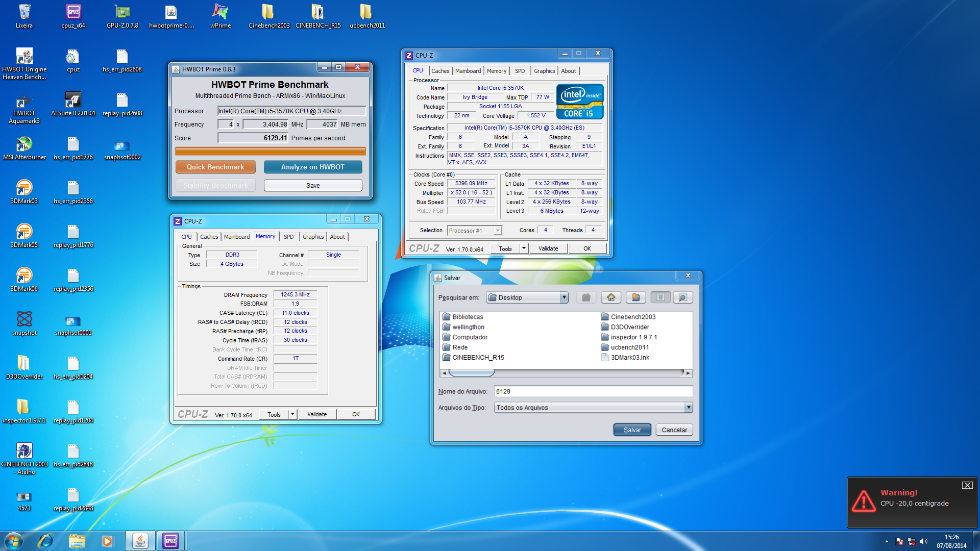Open Windows Explorer on taskbar
Image resolution: width=980 pixels, height=551 pixels.
point(77,541)
